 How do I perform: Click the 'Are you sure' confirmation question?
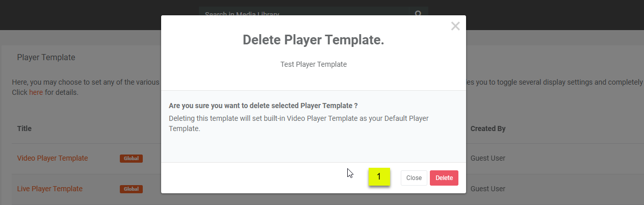263,106
